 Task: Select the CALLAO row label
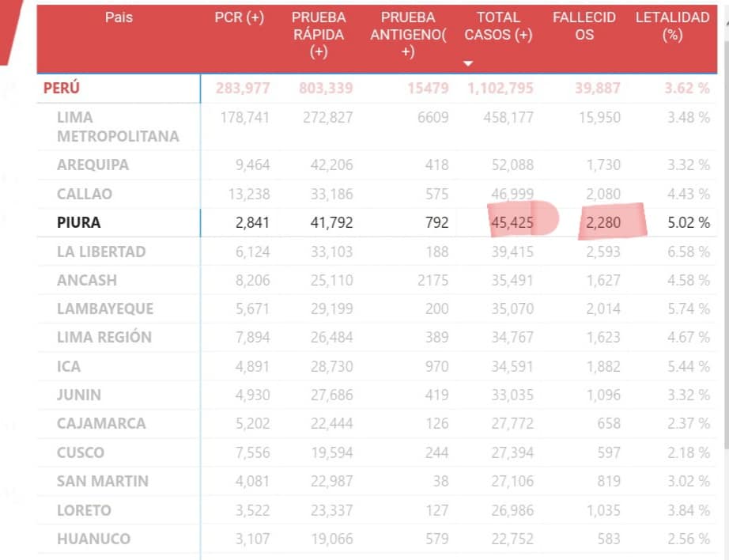[x=85, y=194]
